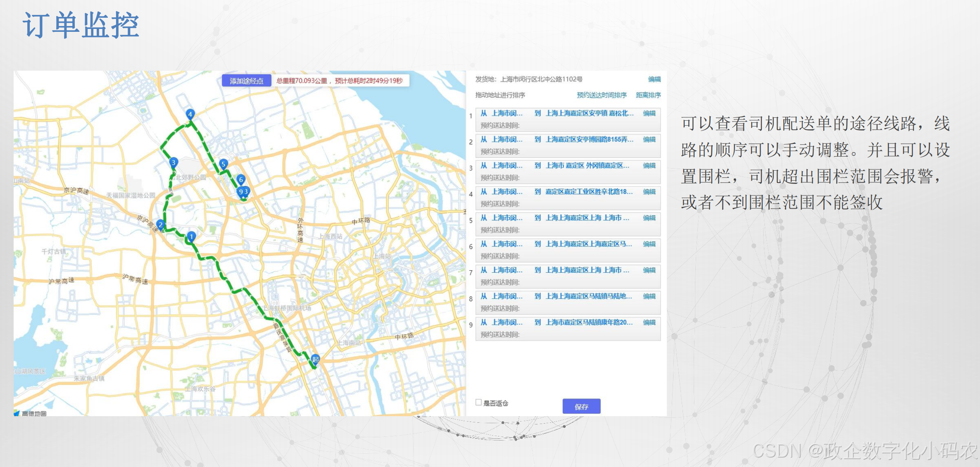The image size is (980, 467).
Task: Click the route start marker 起
Action: pyautogui.click(x=315, y=359)
